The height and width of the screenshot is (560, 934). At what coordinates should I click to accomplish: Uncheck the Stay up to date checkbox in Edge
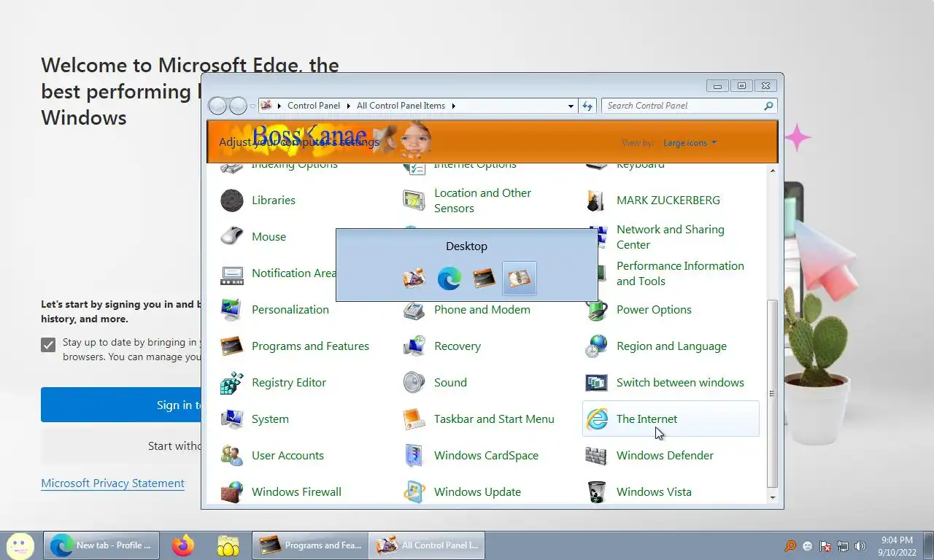click(x=48, y=345)
